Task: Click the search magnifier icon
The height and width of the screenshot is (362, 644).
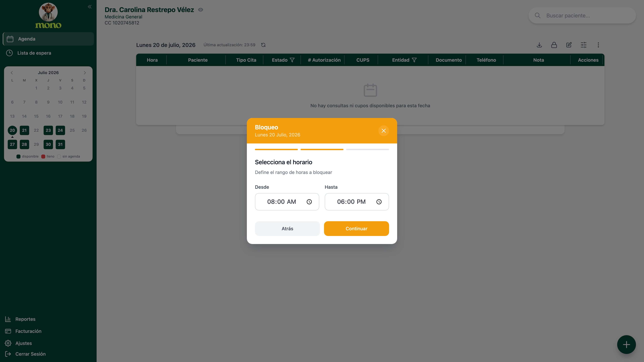Action: point(538,15)
